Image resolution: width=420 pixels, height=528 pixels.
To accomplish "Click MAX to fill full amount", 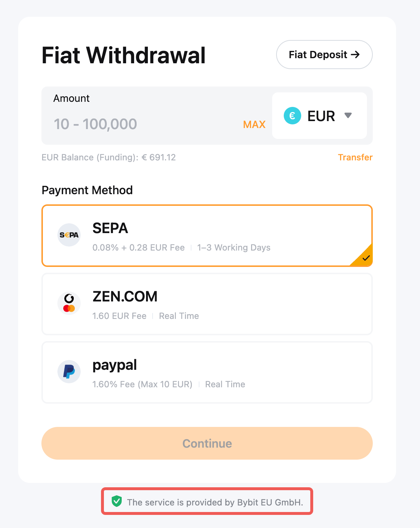I will tap(254, 124).
